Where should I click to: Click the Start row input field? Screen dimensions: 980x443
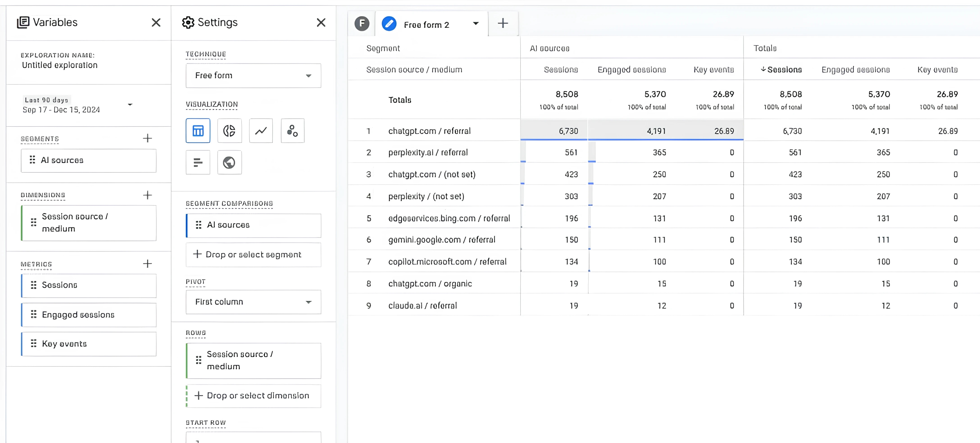click(x=253, y=437)
